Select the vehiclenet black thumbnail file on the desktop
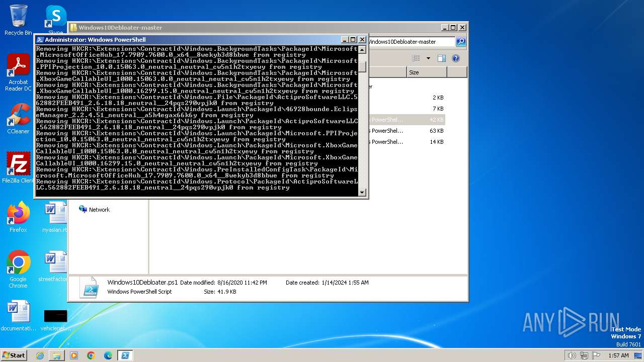The image size is (644, 362). pyautogui.click(x=55, y=319)
